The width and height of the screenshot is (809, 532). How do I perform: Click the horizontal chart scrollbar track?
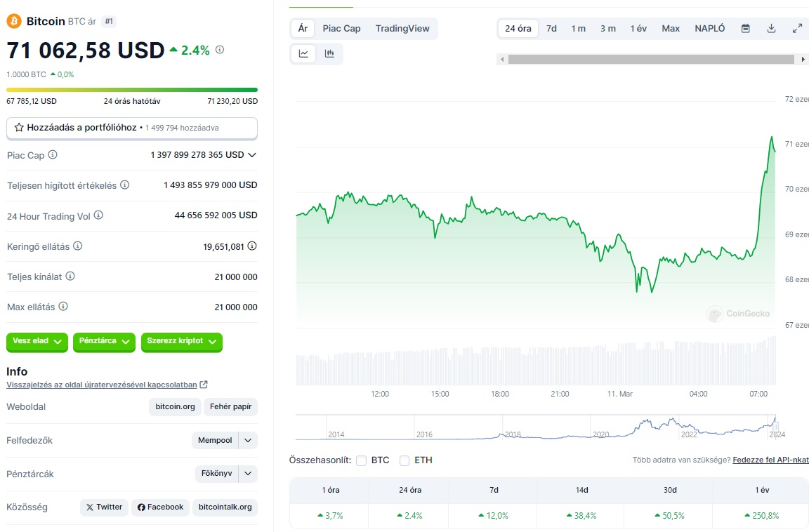[651, 59]
